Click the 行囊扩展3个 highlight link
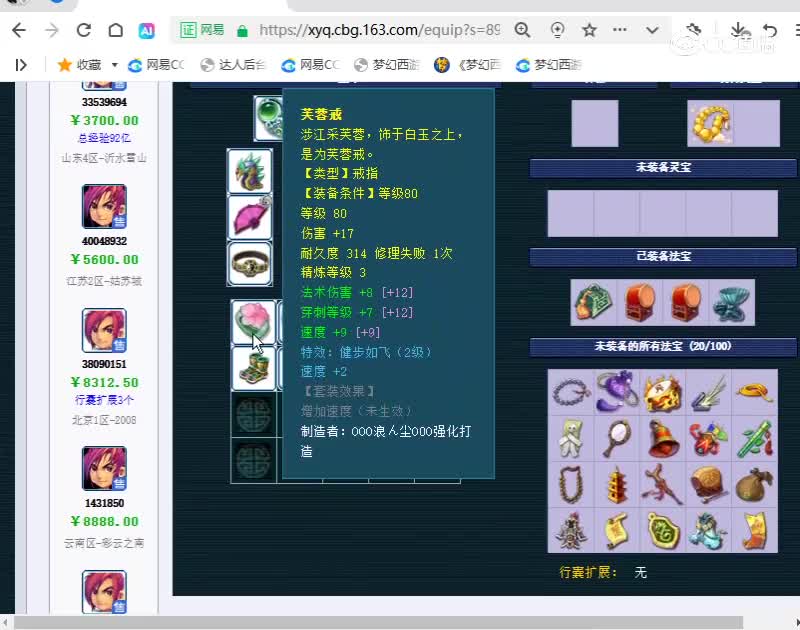Image resolution: width=800 pixels, height=630 pixels. pos(104,400)
